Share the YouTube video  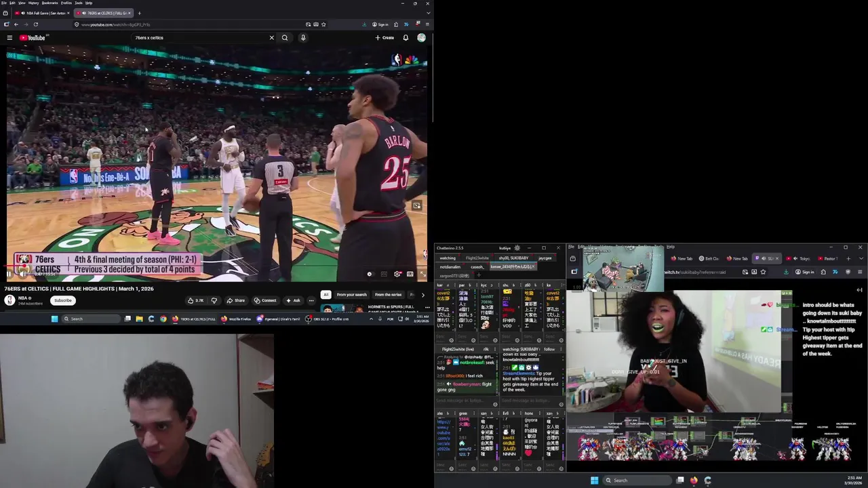[235, 300]
